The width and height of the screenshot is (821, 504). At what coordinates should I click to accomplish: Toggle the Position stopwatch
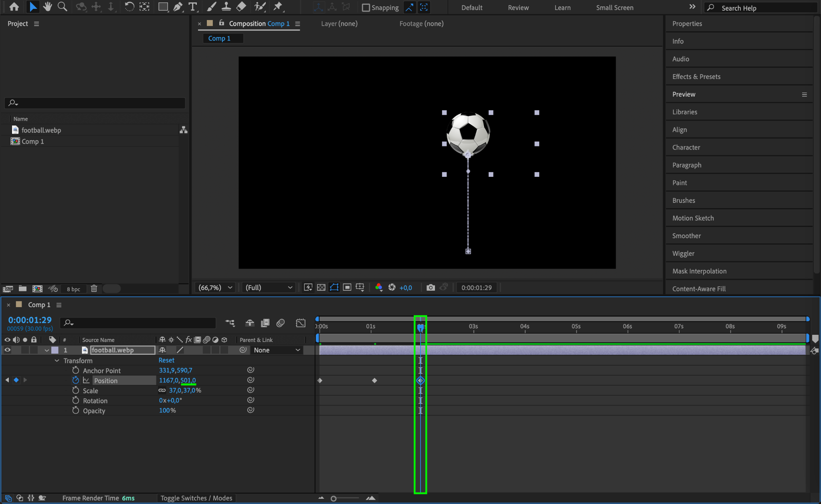pos(75,381)
